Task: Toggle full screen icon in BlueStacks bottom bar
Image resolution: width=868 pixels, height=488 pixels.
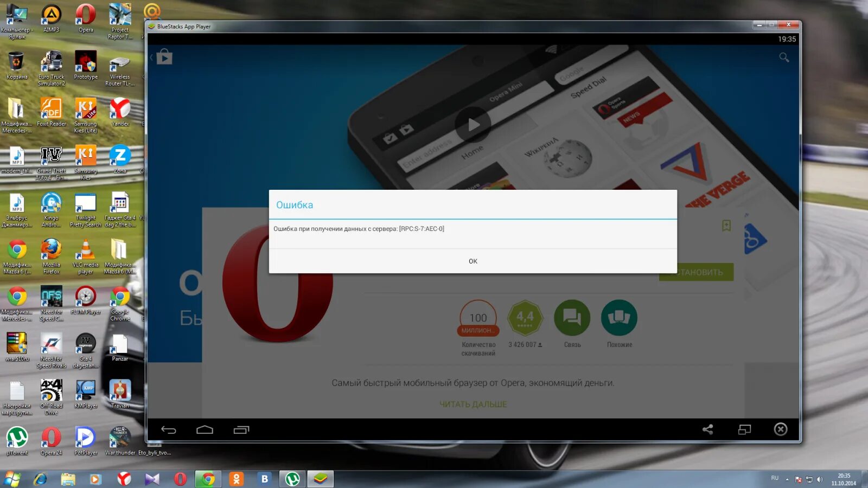Action: coord(744,429)
